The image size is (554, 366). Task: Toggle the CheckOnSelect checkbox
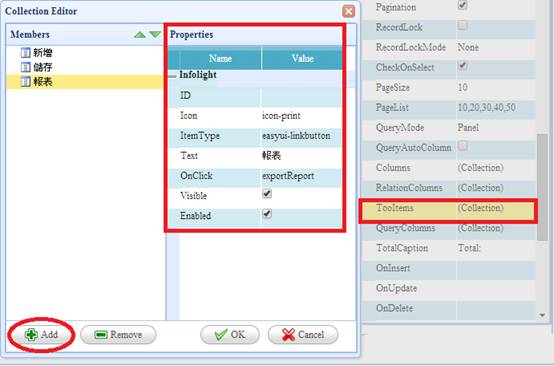pos(462,66)
